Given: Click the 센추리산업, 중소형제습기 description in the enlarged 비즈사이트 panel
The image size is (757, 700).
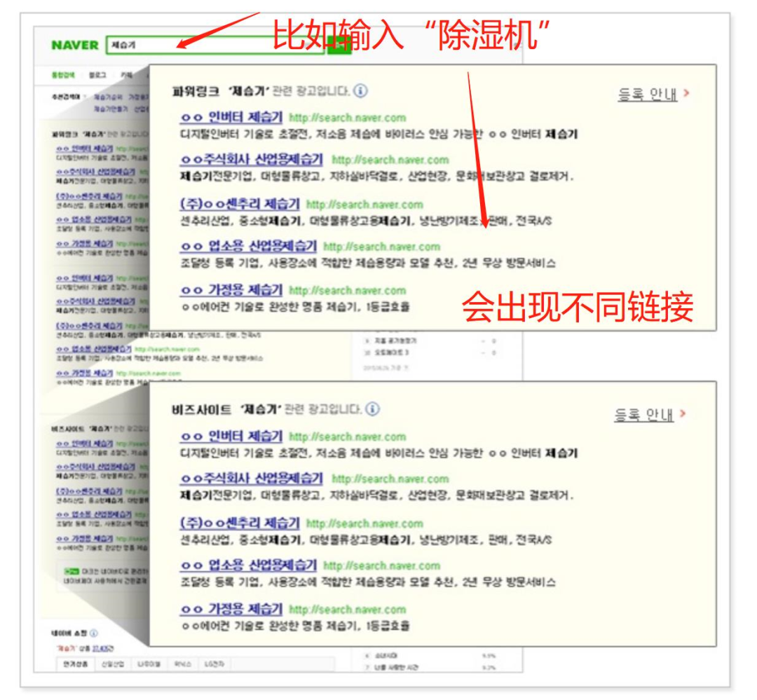Looking at the screenshot, I should pyautogui.click(x=366, y=540).
